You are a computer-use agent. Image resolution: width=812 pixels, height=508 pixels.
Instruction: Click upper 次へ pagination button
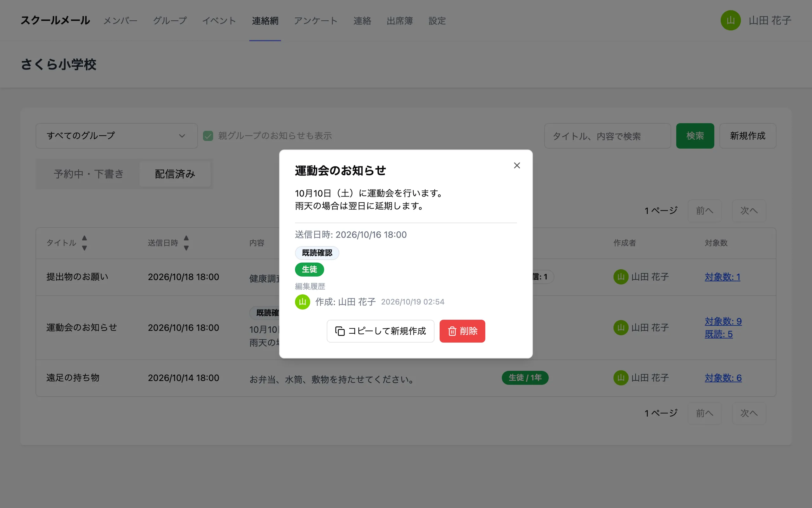click(749, 211)
